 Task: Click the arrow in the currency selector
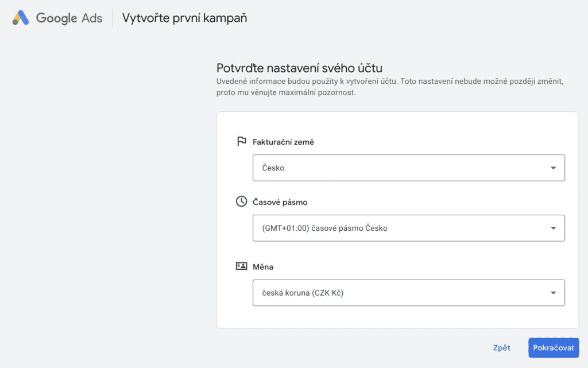(553, 293)
